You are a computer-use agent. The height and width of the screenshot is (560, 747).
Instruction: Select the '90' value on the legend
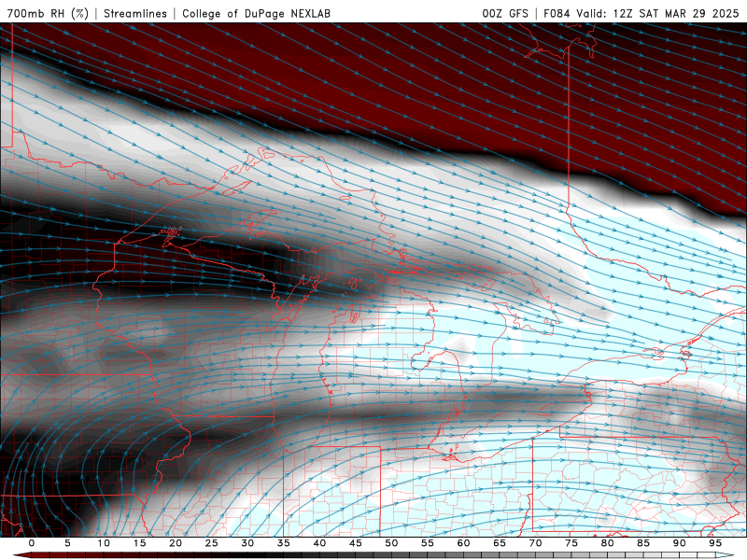coord(679,543)
